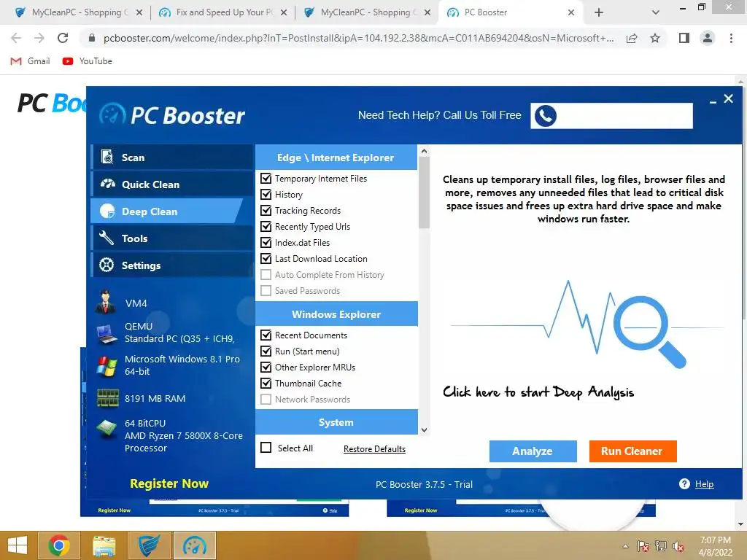Click the Analyze button
The image size is (747, 560).
click(x=533, y=451)
